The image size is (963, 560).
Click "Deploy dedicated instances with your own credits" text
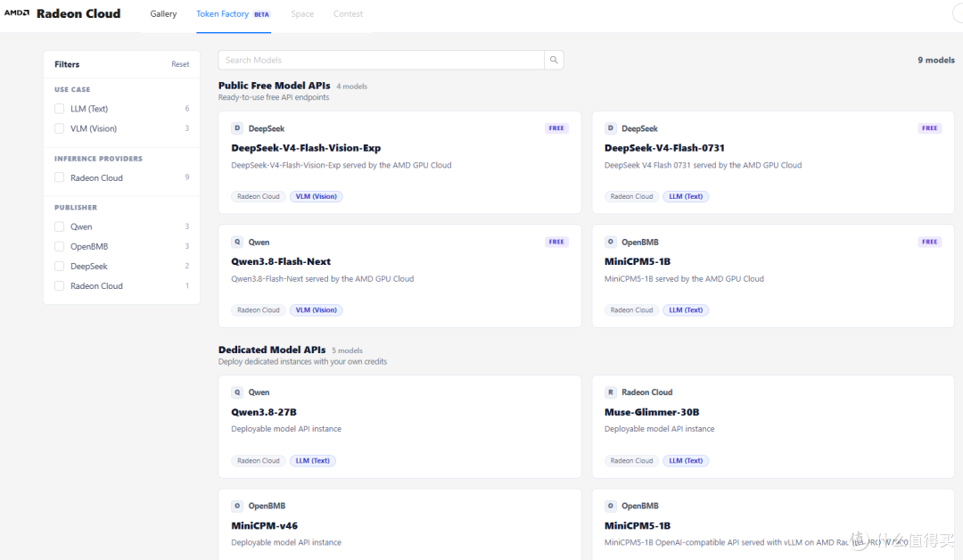click(303, 362)
